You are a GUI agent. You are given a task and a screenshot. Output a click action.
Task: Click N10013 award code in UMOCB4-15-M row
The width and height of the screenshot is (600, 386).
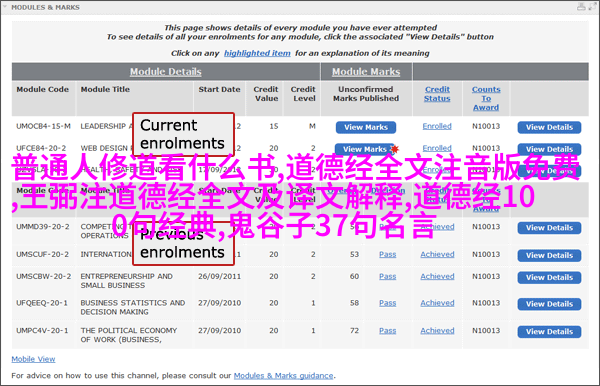[x=486, y=126]
